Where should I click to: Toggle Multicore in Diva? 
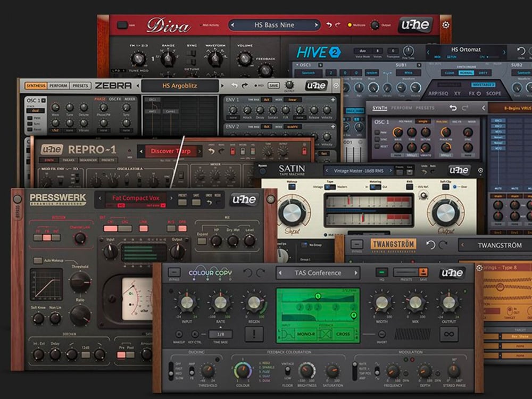click(x=350, y=25)
